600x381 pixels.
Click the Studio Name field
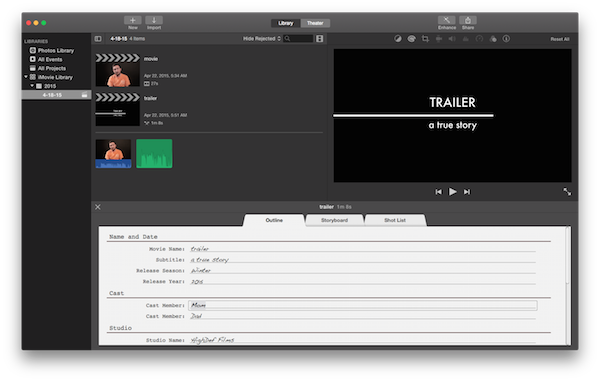363,340
